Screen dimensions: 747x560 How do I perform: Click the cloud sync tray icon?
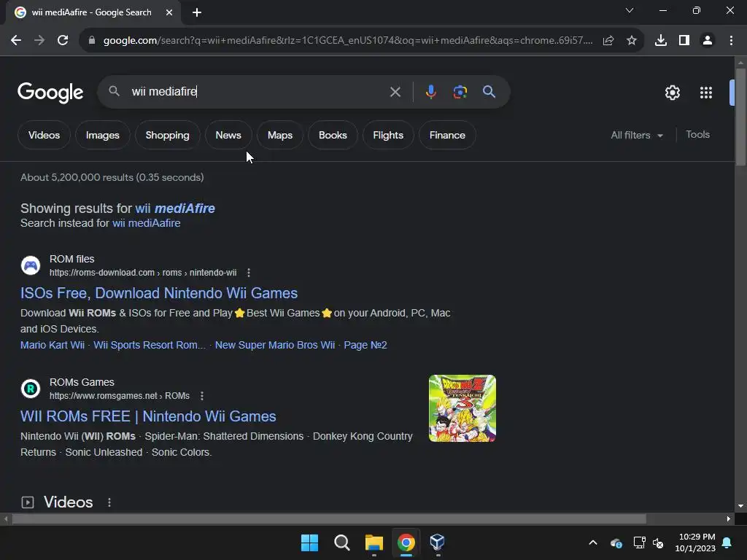[x=616, y=542]
